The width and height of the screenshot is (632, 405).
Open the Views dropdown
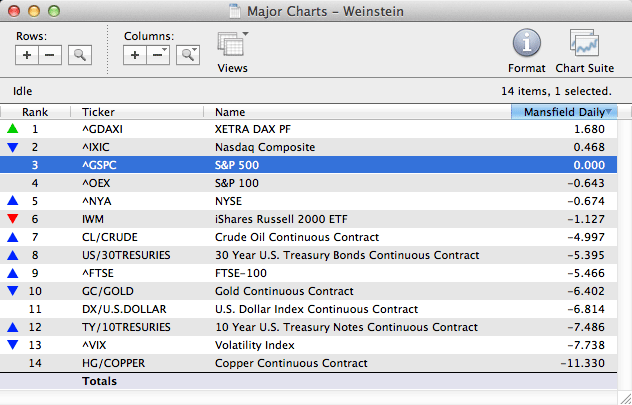pyautogui.click(x=233, y=46)
